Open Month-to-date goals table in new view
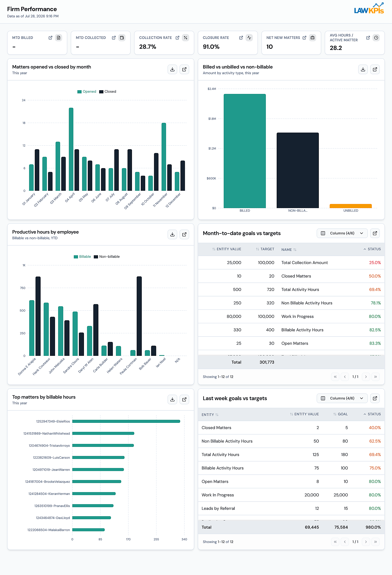The width and height of the screenshot is (392, 575). (x=375, y=233)
